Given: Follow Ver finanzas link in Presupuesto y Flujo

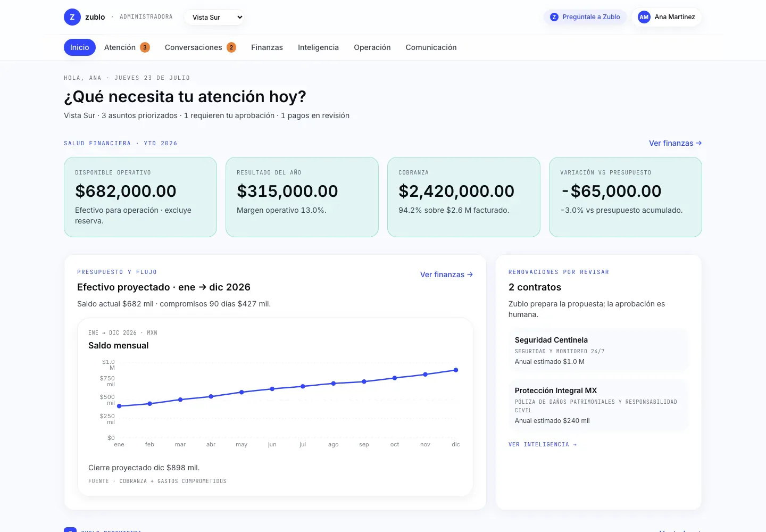Looking at the screenshot, I should pyautogui.click(x=446, y=275).
